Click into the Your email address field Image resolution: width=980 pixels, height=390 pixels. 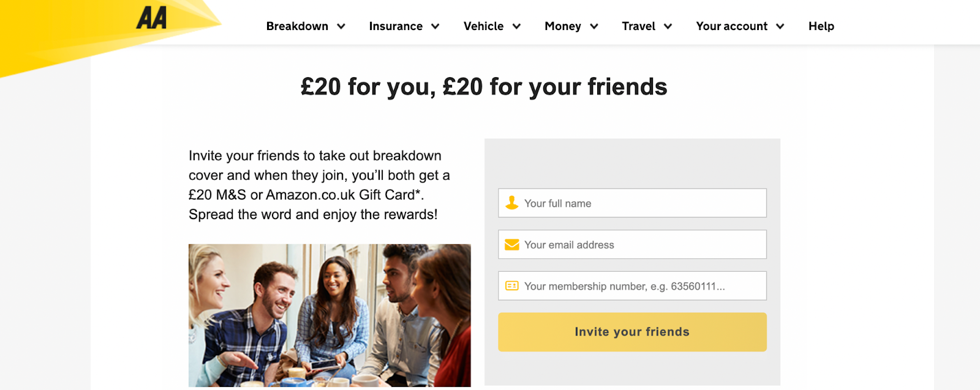click(x=640, y=245)
